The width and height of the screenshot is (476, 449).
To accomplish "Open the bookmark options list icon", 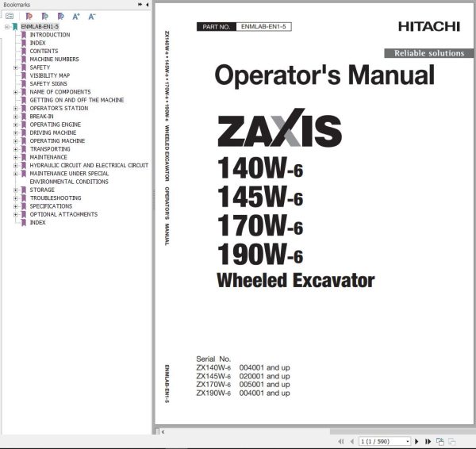I will 10,16.
